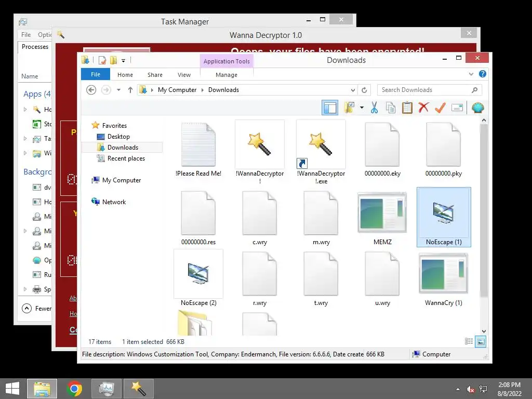The width and height of the screenshot is (532, 399).
Task: Click Windows Start button on taskbar
Action: [12, 389]
